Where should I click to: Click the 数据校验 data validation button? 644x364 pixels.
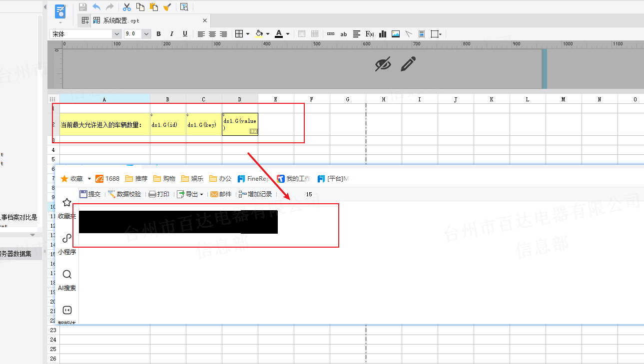tap(124, 194)
